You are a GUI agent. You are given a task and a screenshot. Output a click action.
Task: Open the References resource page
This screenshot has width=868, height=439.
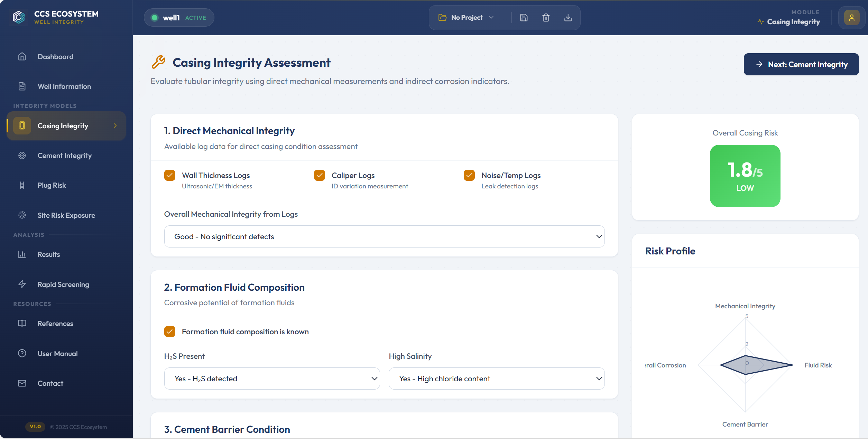(56, 323)
